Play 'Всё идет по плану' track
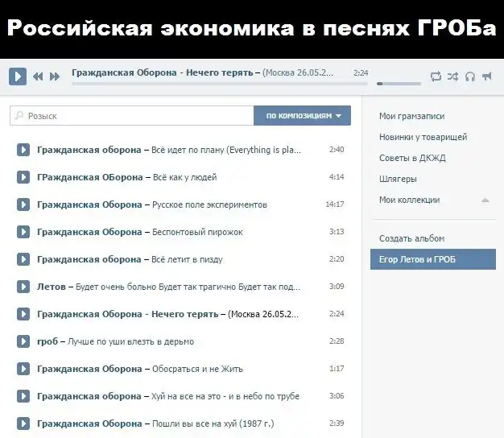Image resolution: width=504 pixels, height=438 pixels. (x=23, y=150)
